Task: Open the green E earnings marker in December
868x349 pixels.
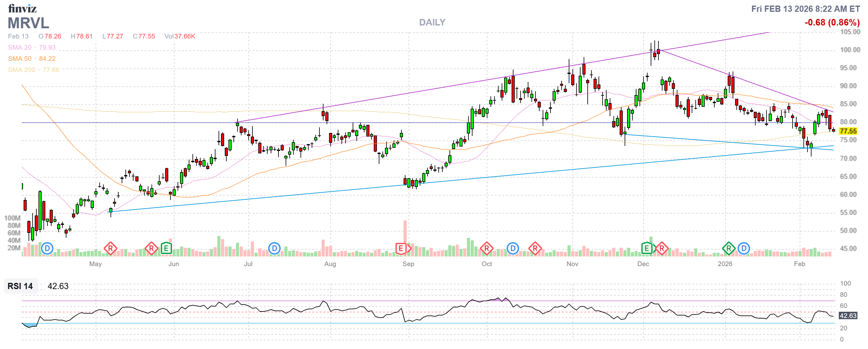Action: (647, 249)
